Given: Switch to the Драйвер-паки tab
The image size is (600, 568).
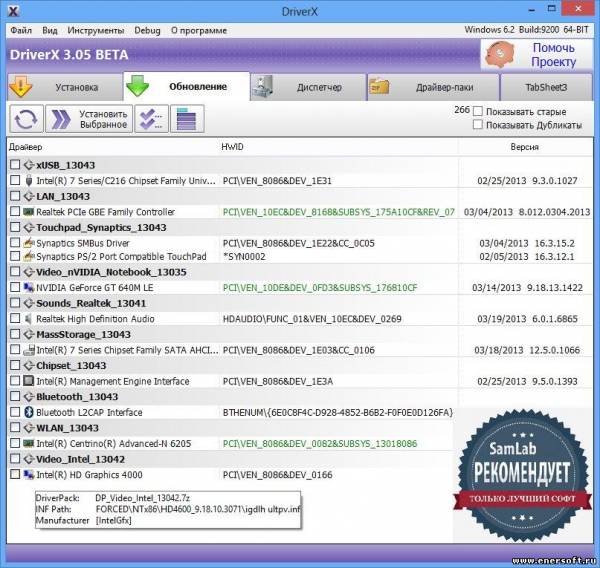Looking at the screenshot, I should (x=433, y=87).
